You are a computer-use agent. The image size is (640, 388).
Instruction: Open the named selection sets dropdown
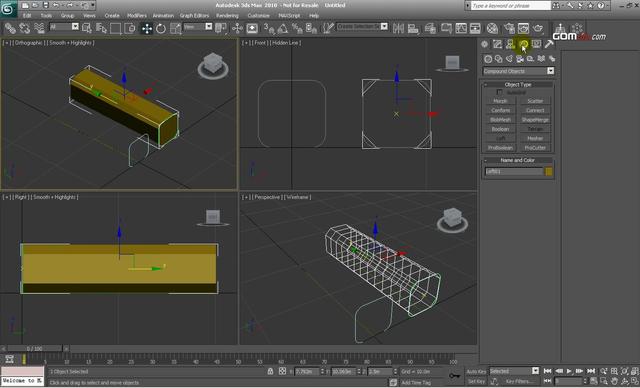pyautogui.click(x=362, y=27)
